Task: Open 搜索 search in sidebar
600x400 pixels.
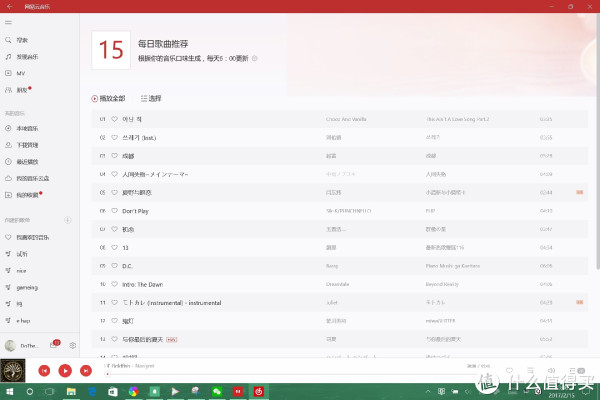Action: [x=22, y=40]
